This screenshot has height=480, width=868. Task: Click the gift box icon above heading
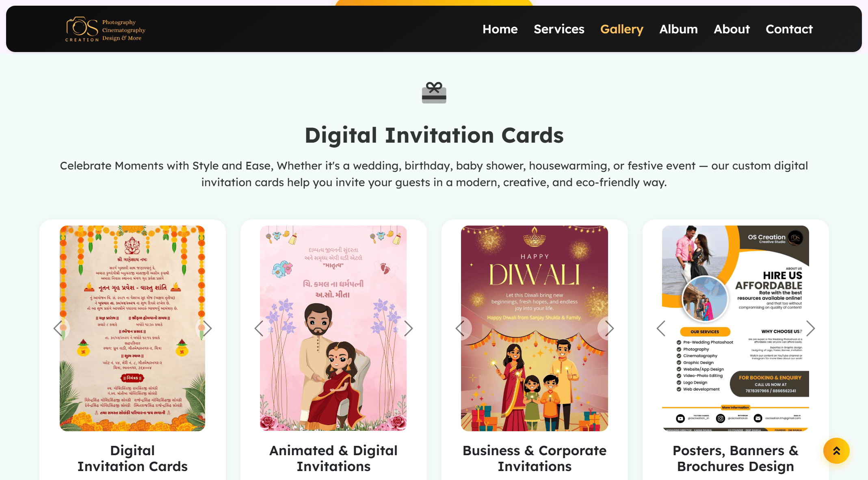[434, 93]
